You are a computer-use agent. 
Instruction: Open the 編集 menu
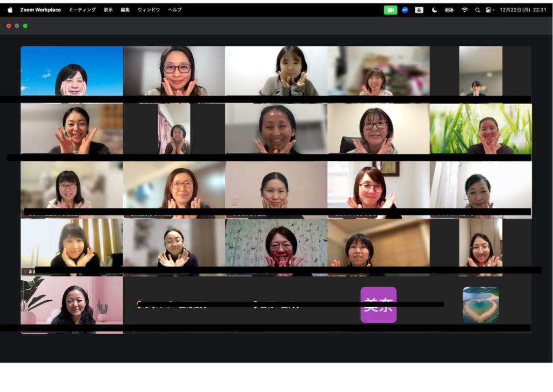(125, 10)
